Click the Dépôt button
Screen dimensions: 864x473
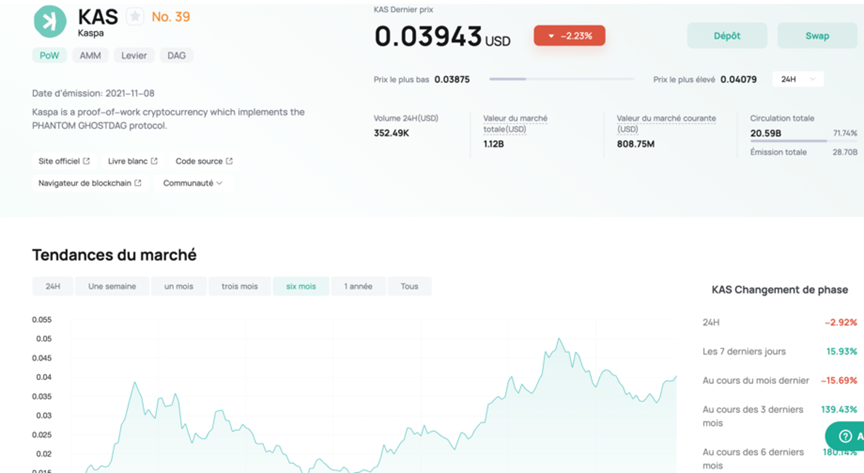pyautogui.click(x=727, y=36)
